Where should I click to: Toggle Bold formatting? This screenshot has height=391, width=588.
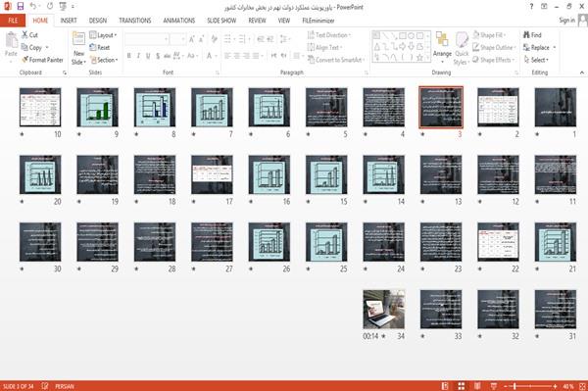(128, 56)
